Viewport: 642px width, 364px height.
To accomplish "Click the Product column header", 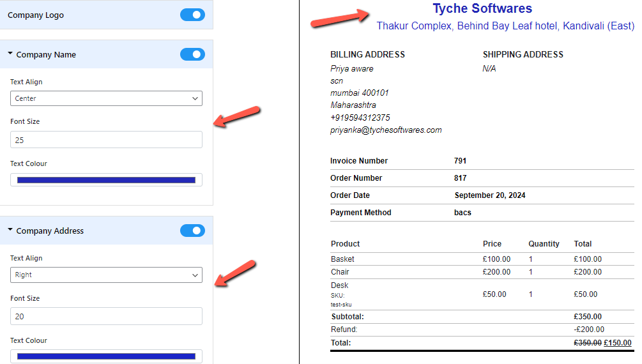I will pyautogui.click(x=345, y=243).
